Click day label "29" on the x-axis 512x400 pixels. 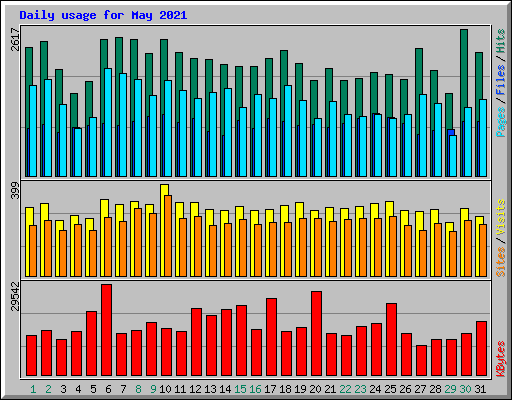450,389
